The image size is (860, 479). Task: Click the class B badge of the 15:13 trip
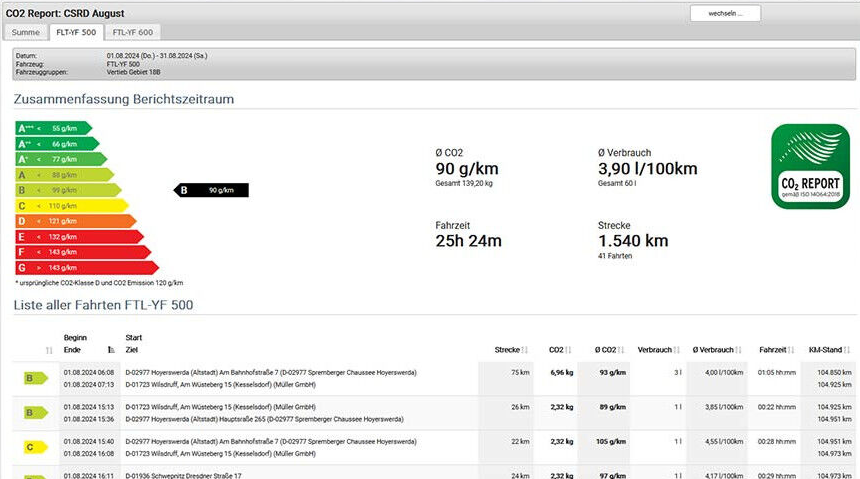pos(35,412)
